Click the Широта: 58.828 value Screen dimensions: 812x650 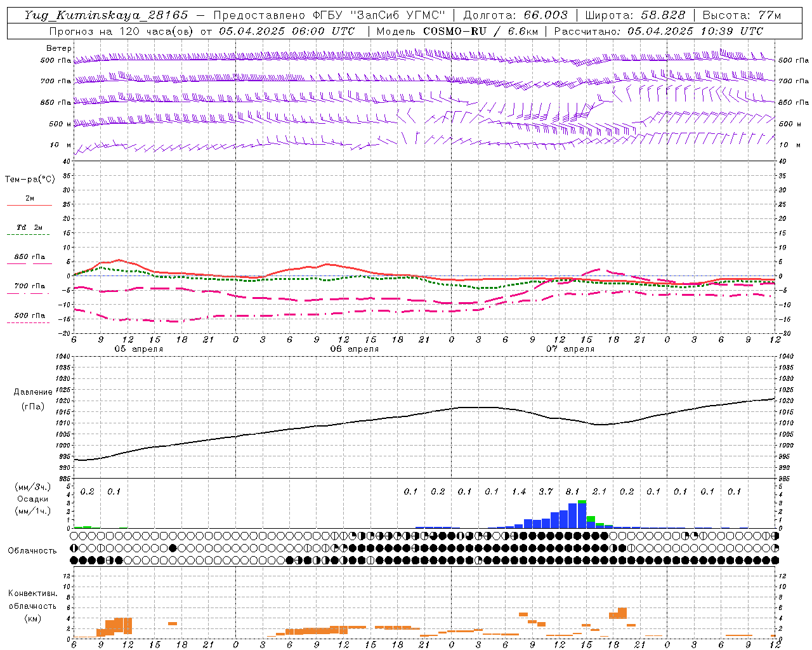point(635,15)
